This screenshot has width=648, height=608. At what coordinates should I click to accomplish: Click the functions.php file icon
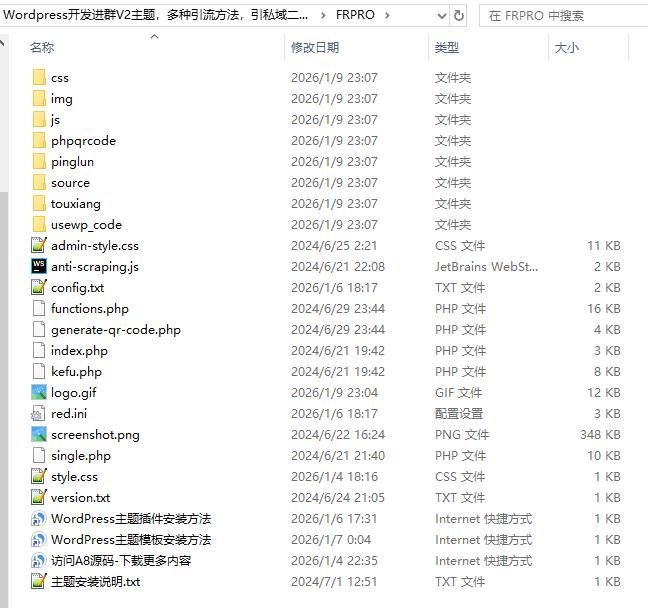[39, 308]
